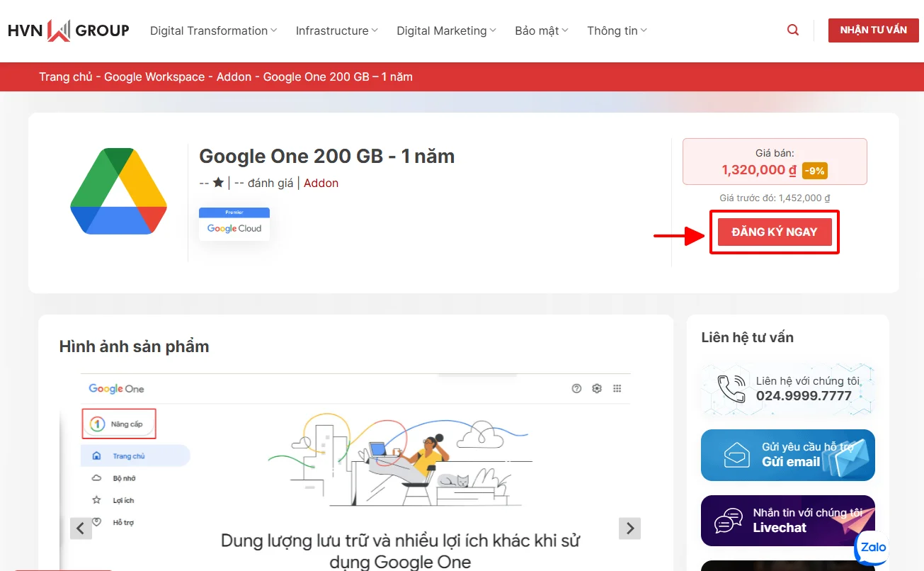
Task: Click the ĐĂNG KÝ NGAY button
Action: coord(775,232)
